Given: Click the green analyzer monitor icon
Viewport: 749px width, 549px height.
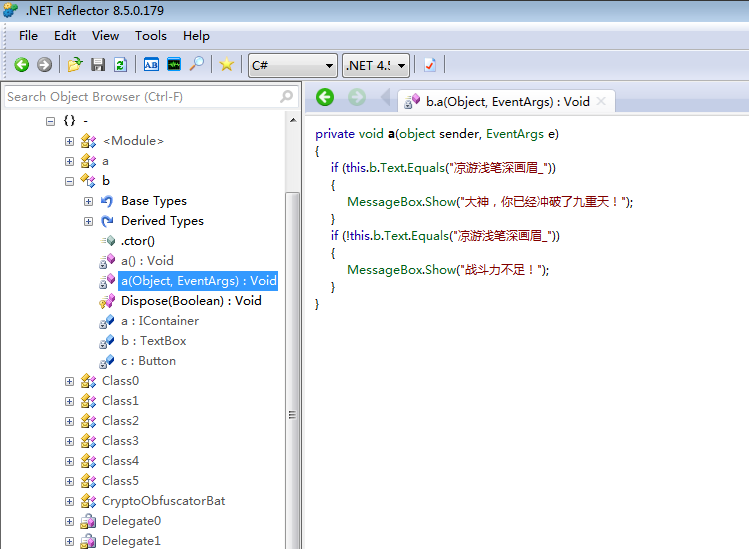Looking at the screenshot, I should tap(174, 65).
